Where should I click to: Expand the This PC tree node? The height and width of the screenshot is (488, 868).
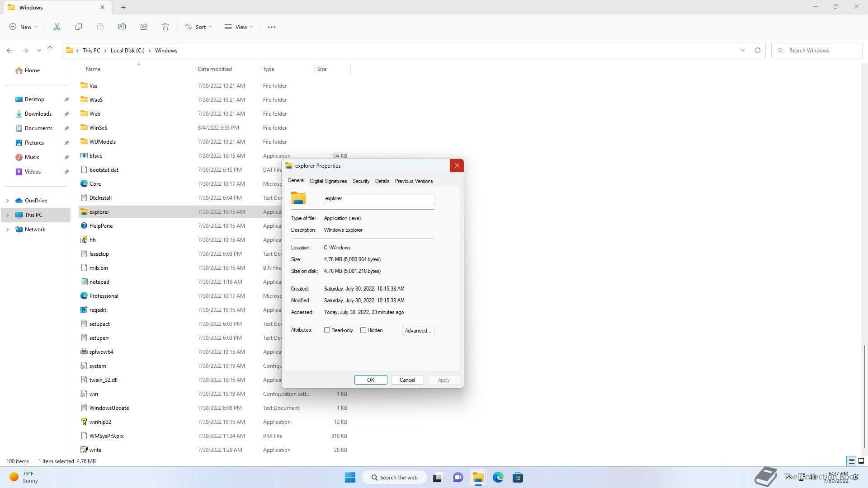(x=7, y=215)
